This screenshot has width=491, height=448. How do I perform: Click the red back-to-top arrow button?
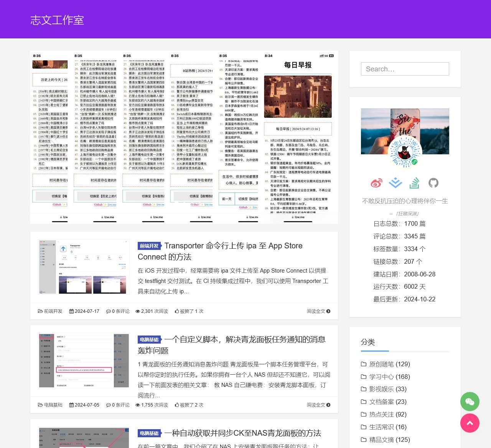click(x=470, y=423)
